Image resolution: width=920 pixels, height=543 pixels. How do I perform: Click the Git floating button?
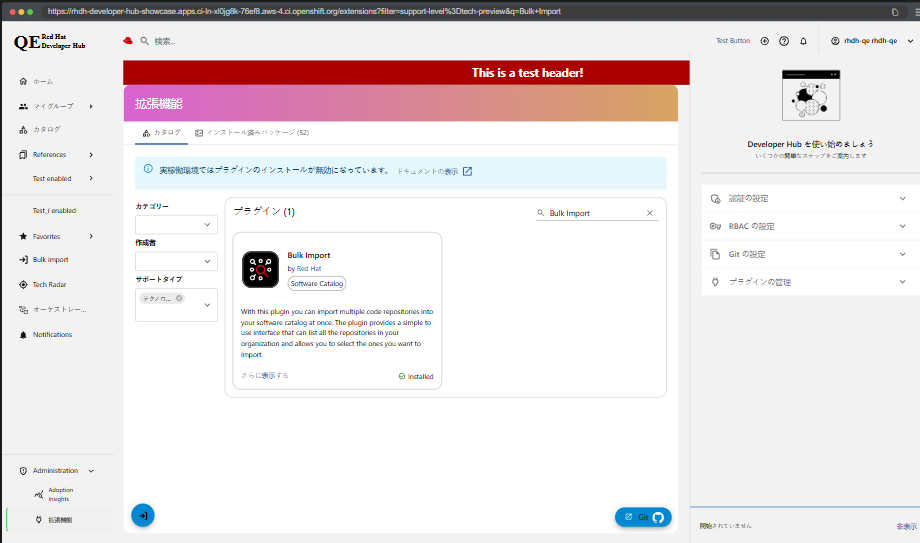tap(643, 517)
